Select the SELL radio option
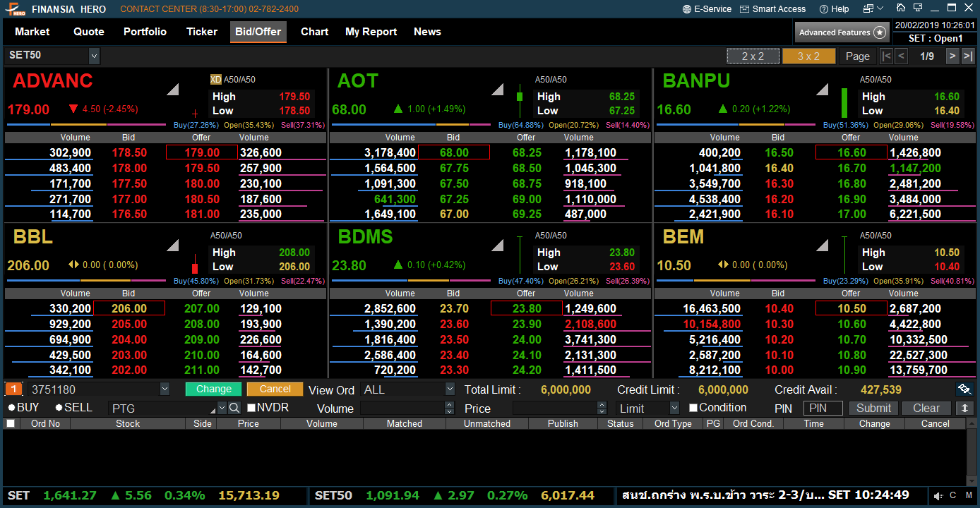 [x=59, y=408]
